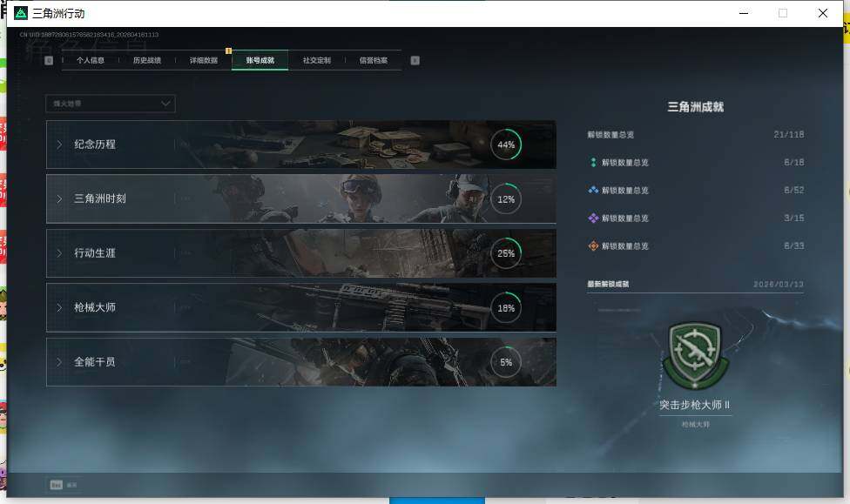Click the 5% progress ring of 全能干员
The image size is (850, 504).
[x=506, y=362]
